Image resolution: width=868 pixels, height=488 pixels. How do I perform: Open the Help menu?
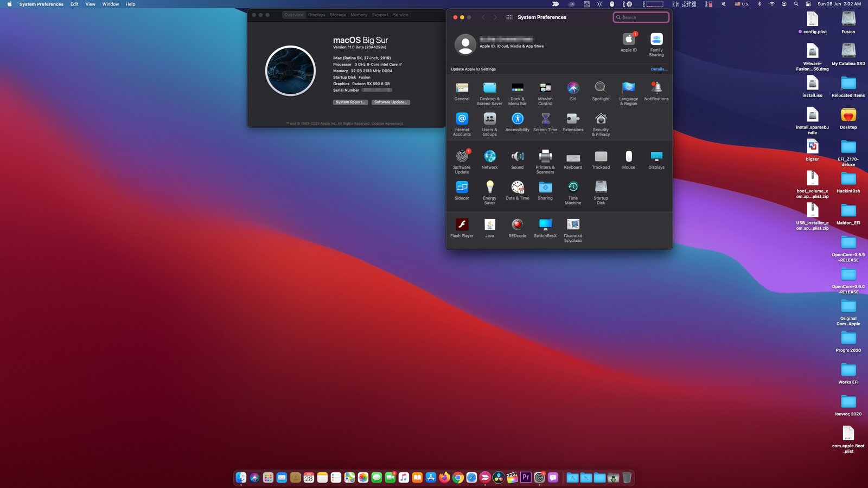click(x=130, y=4)
